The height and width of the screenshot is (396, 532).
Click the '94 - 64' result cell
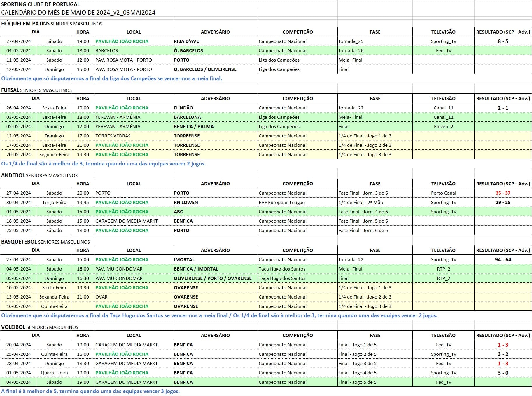pos(503,259)
